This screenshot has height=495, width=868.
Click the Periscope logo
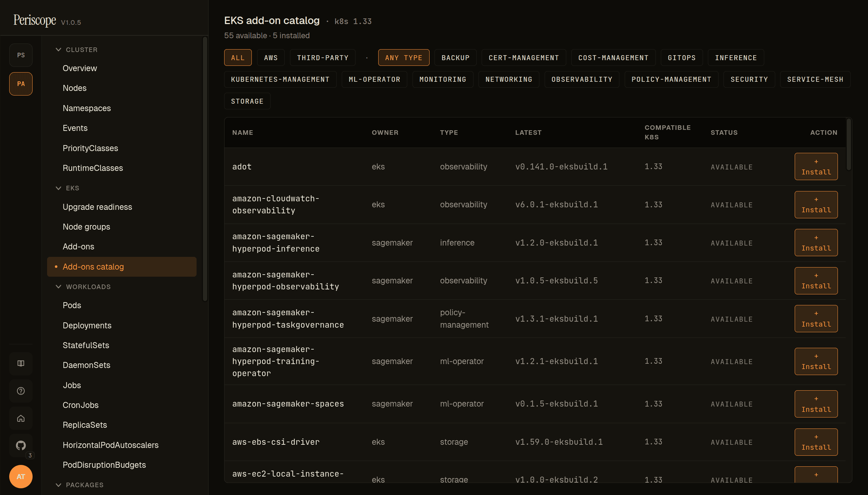(x=35, y=20)
